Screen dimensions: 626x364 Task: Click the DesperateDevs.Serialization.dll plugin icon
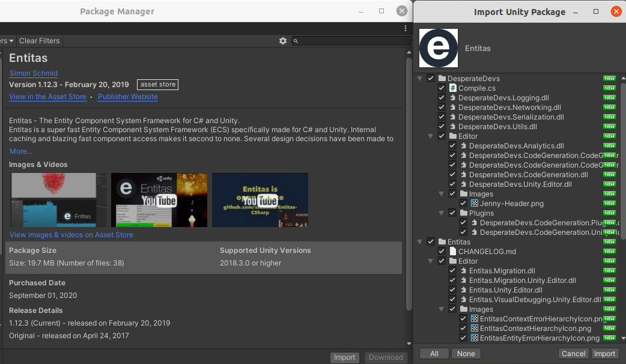[453, 117]
